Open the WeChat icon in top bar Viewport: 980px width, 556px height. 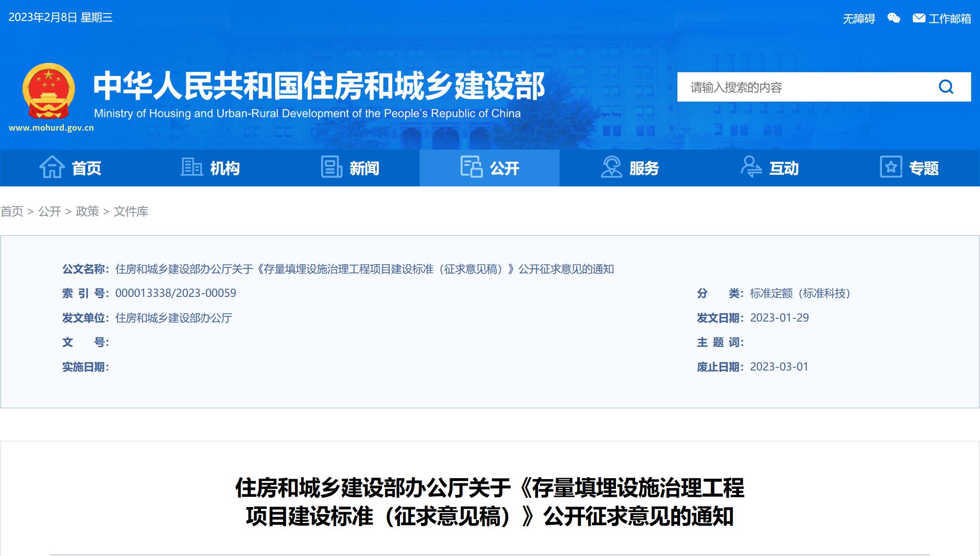pyautogui.click(x=894, y=18)
